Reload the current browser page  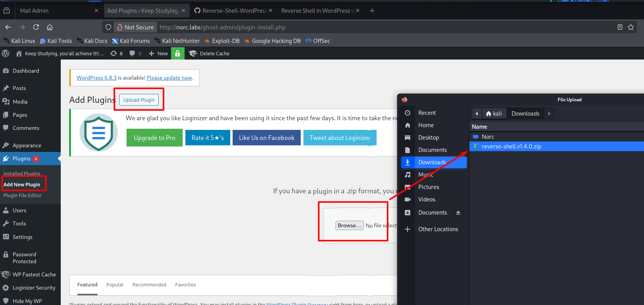click(36, 27)
